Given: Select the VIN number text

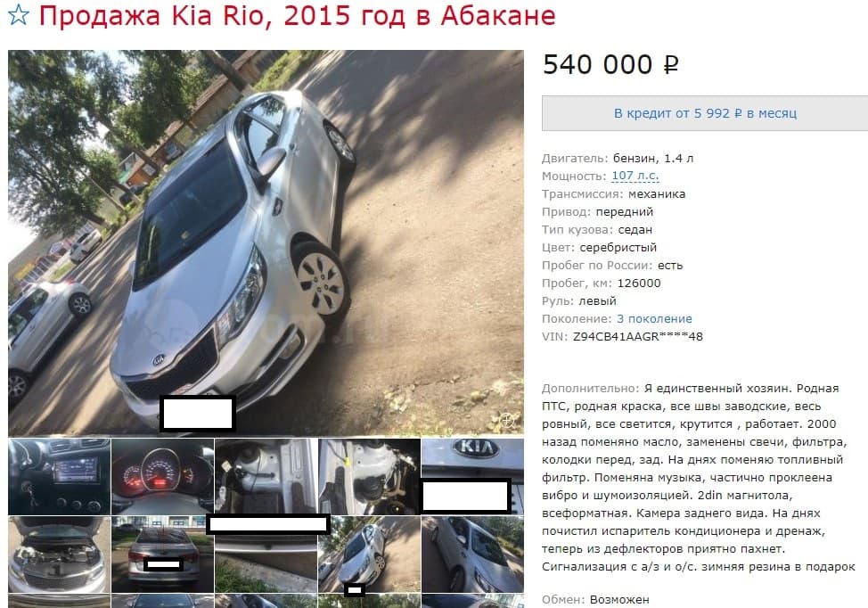Looking at the screenshot, I should coord(638,336).
